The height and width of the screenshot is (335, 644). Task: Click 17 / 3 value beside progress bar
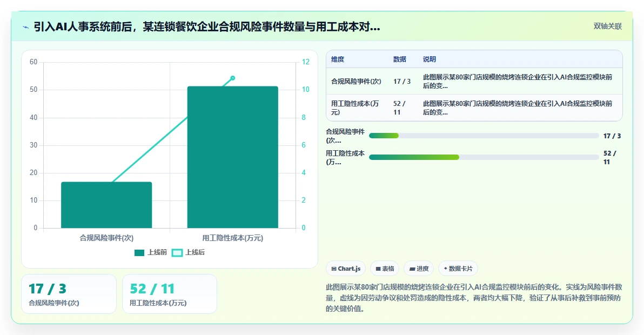tap(612, 136)
